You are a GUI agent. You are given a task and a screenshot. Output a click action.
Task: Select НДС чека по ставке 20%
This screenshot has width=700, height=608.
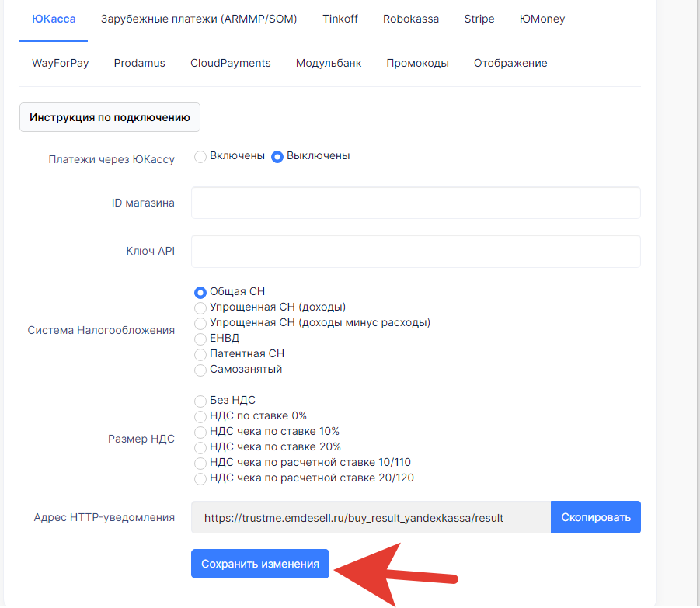(200, 447)
